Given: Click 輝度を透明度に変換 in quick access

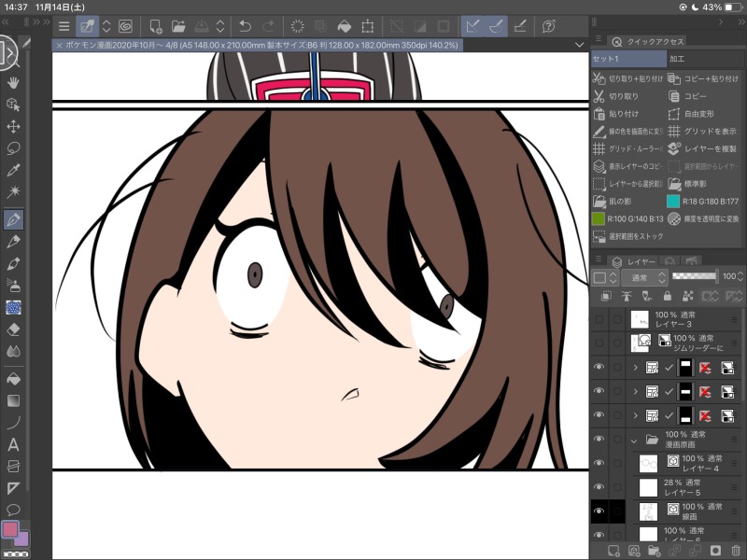Looking at the screenshot, I should pyautogui.click(x=704, y=219).
